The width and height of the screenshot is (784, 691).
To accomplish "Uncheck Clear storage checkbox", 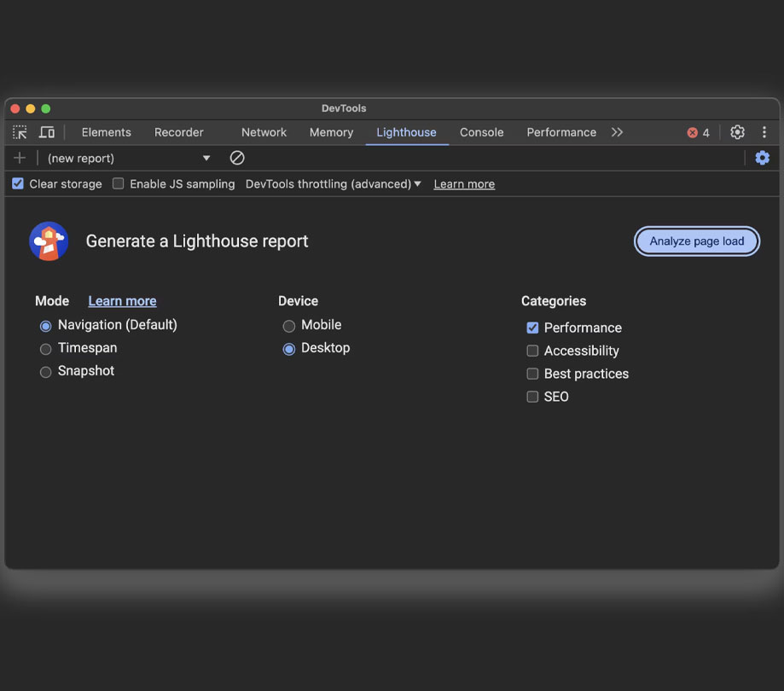I will point(18,184).
